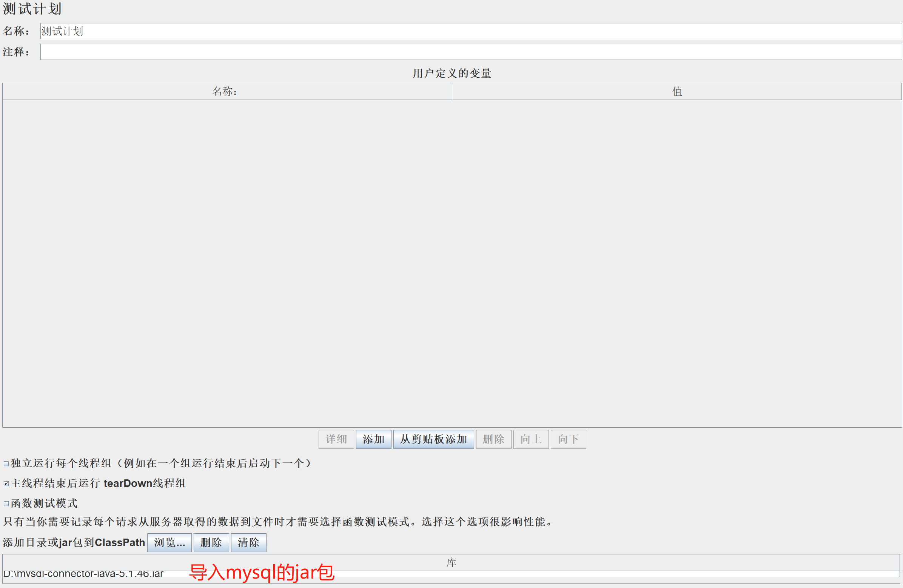Click 删除 button next to ClassPath browse
903x588 pixels.
click(211, 543)
